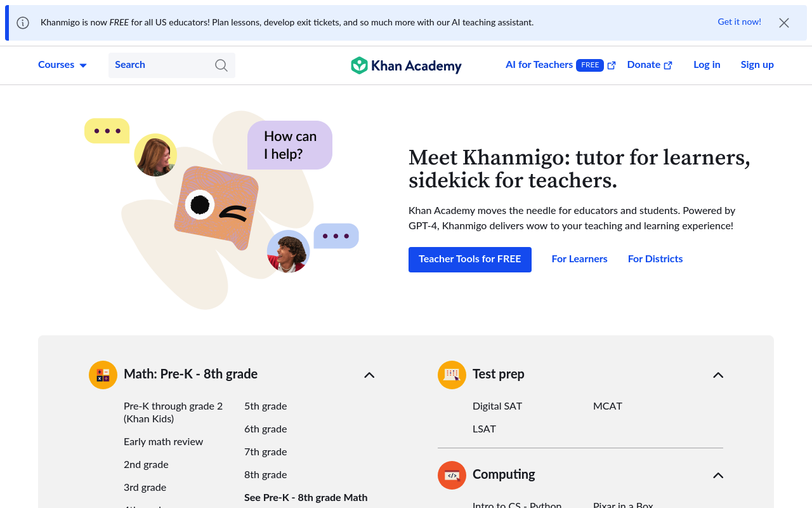Click Get it now in the banner
812x508 pixels.
tap(739, 22)
